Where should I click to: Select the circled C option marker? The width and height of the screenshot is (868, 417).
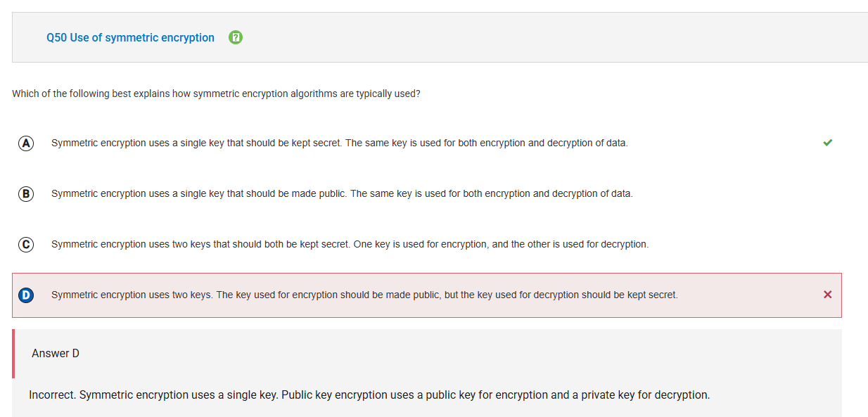[26, 244]
